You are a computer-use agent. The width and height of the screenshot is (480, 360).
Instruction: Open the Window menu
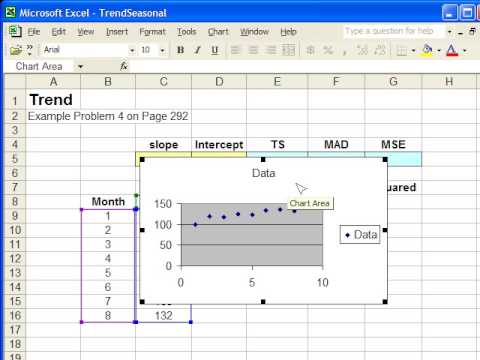254,32
